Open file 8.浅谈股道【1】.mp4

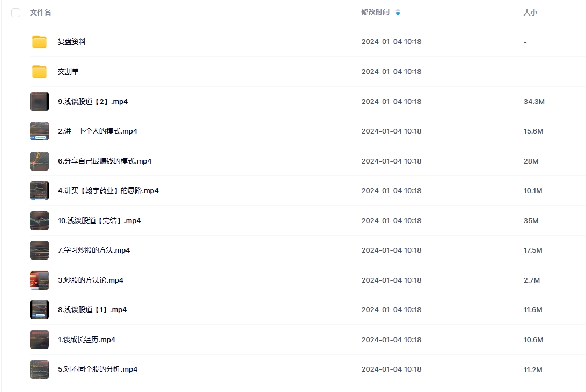92,310
